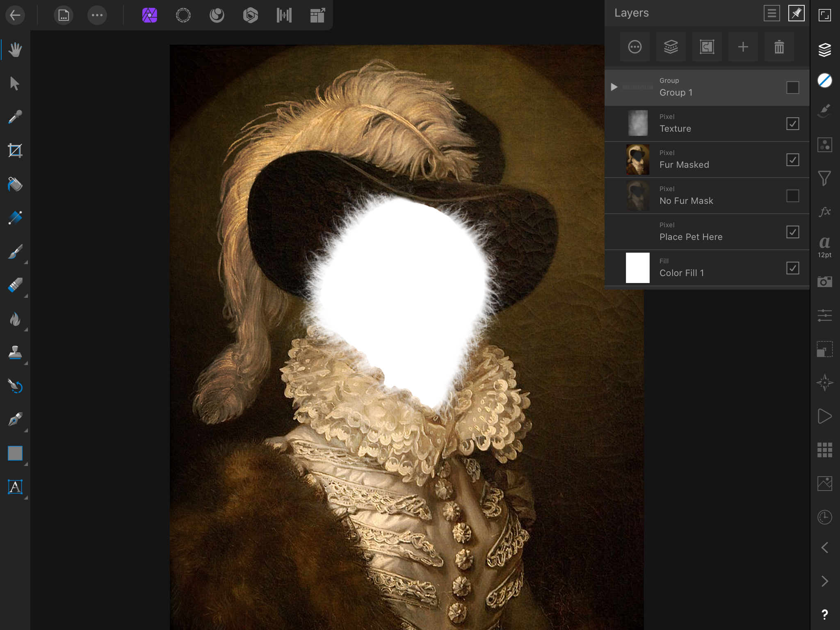840x630 pixels.
Task: Select the Flood Fill bucket tool
Action: coord(15,185)
